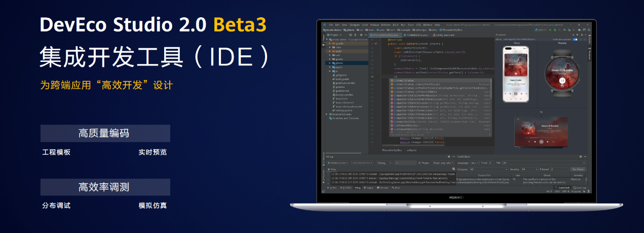Click the HiLog search input field
Viewport: 644px width, 233px height.
click(405, 163)
